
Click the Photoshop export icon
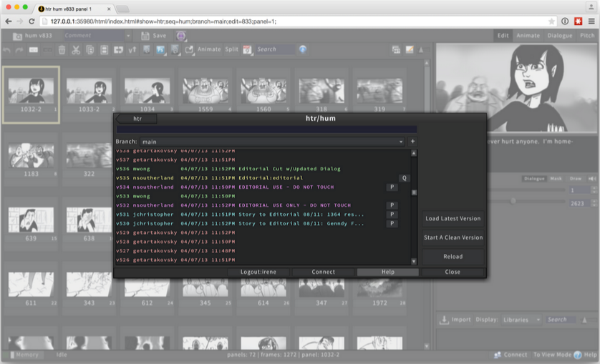coord(160,49)
